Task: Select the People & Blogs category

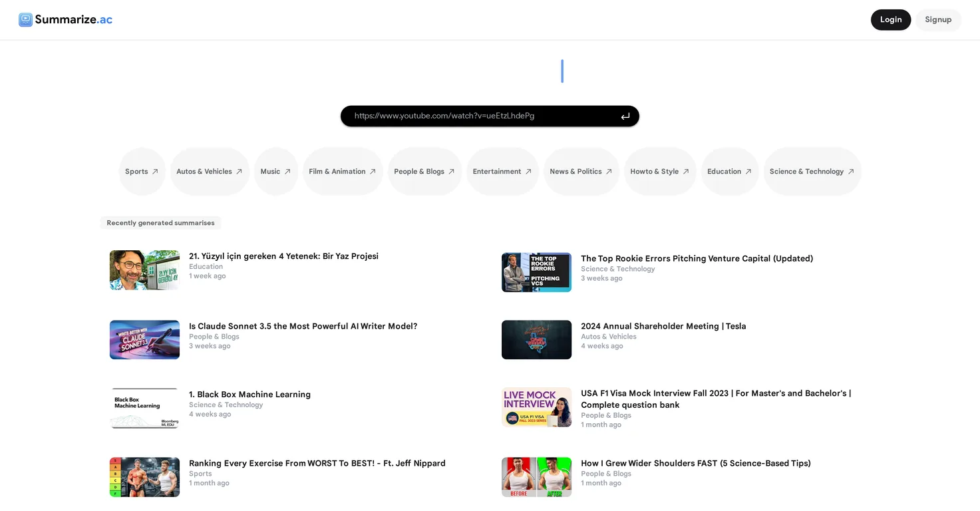Action: (x=424, y=172)
